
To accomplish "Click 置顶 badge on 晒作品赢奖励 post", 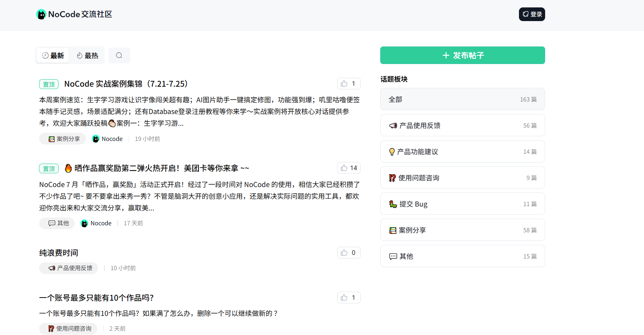I will [49, 169].
